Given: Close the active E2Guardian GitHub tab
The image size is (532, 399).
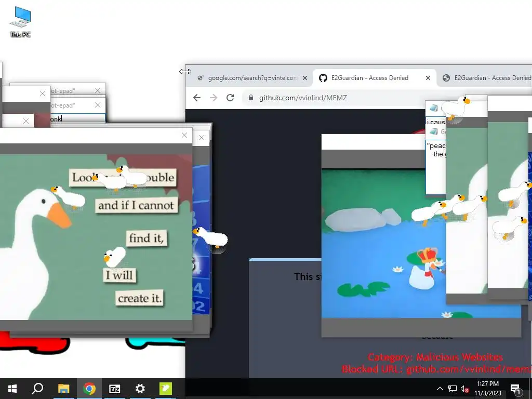Looking at the screenshot, I should tap(428, 78).
